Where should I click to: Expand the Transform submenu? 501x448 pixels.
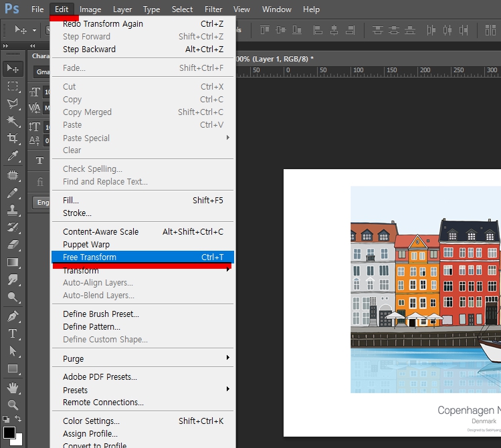pyautogui.click(x=227, y=269)
